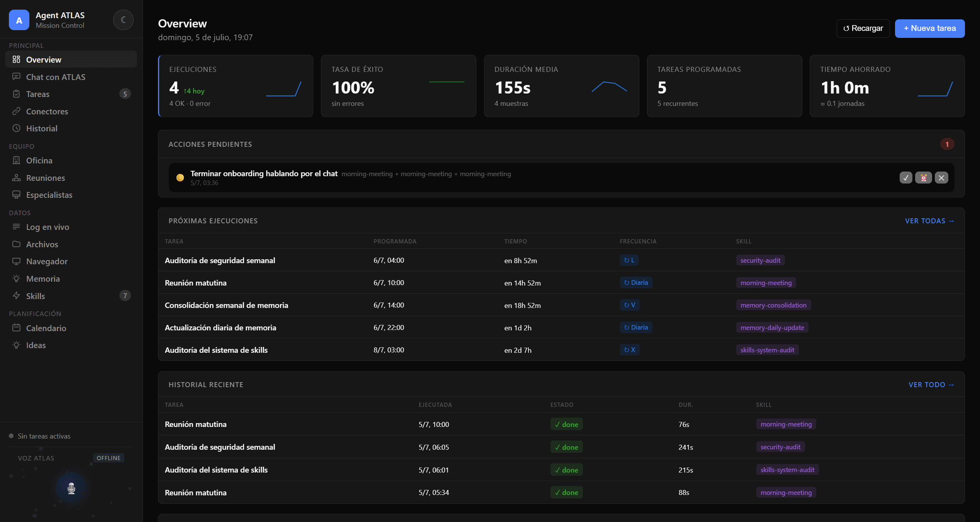Select 'Consolidación semanal de memoria' row
This screenshot has height=522, width=980.
[x=561, y=305]
